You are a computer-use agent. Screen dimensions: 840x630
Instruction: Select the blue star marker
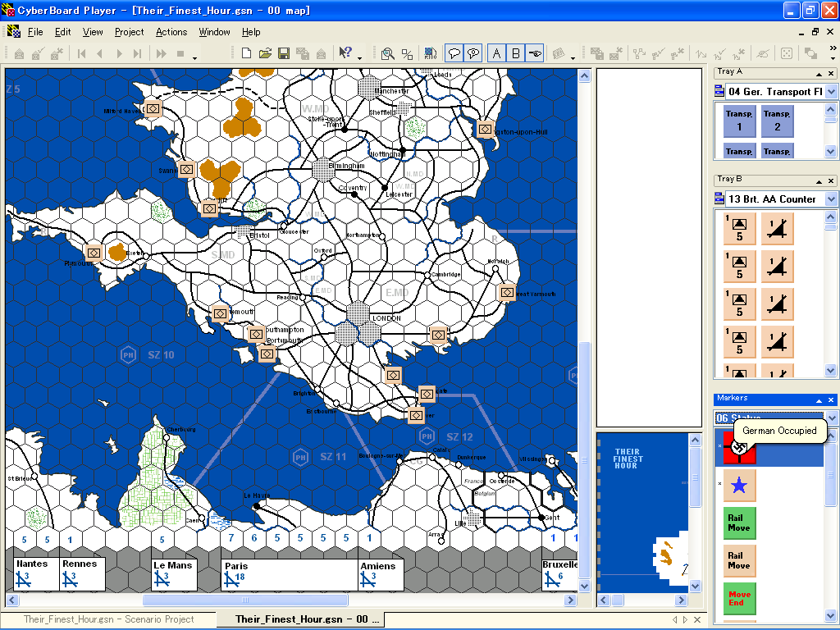click(x=739, y=486)
